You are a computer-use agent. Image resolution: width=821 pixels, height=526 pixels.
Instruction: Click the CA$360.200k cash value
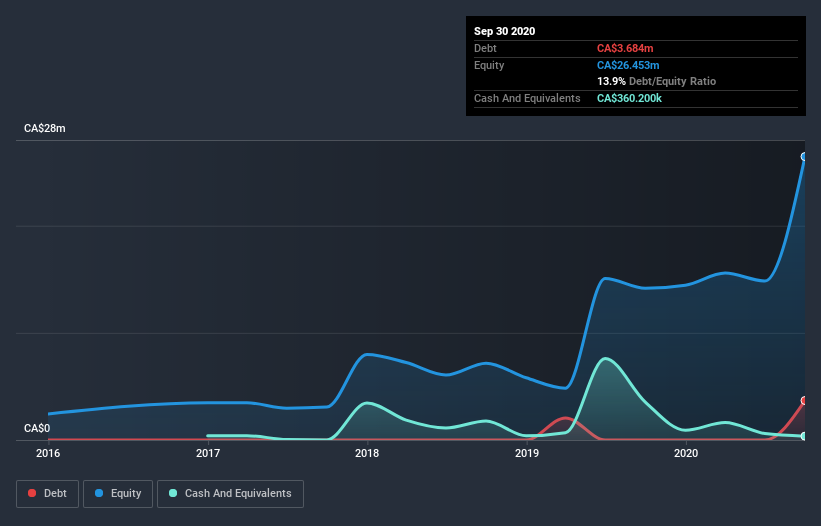[x=629, y=98]
